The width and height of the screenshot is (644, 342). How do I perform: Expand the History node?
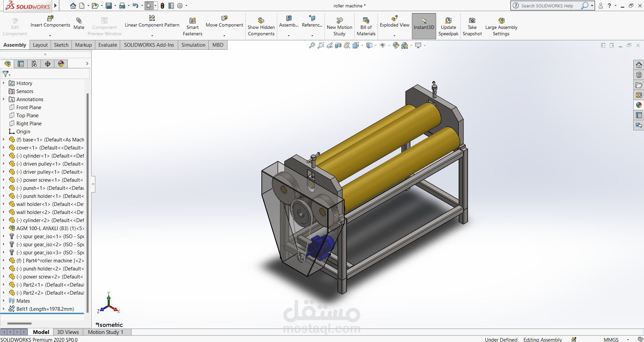3,83
